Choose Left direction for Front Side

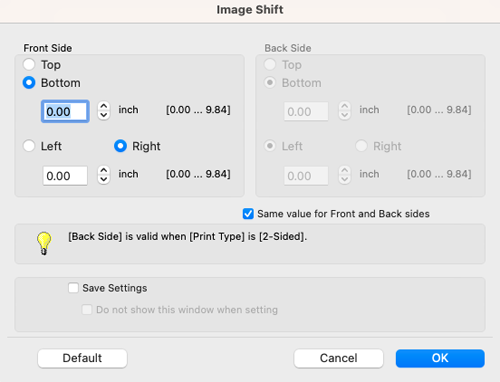point(29,146)
